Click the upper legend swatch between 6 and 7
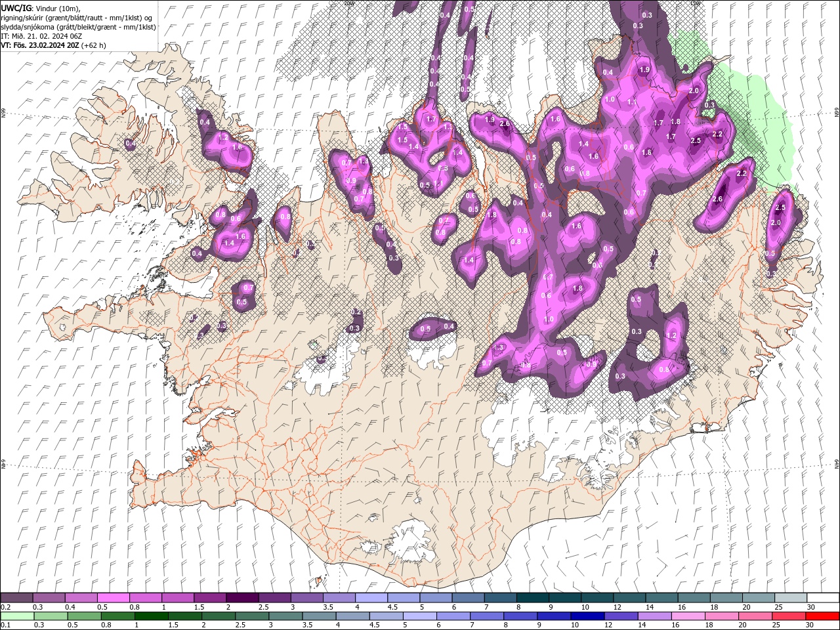The height and width of the screenshot is (630, 840). pos(467,598)
